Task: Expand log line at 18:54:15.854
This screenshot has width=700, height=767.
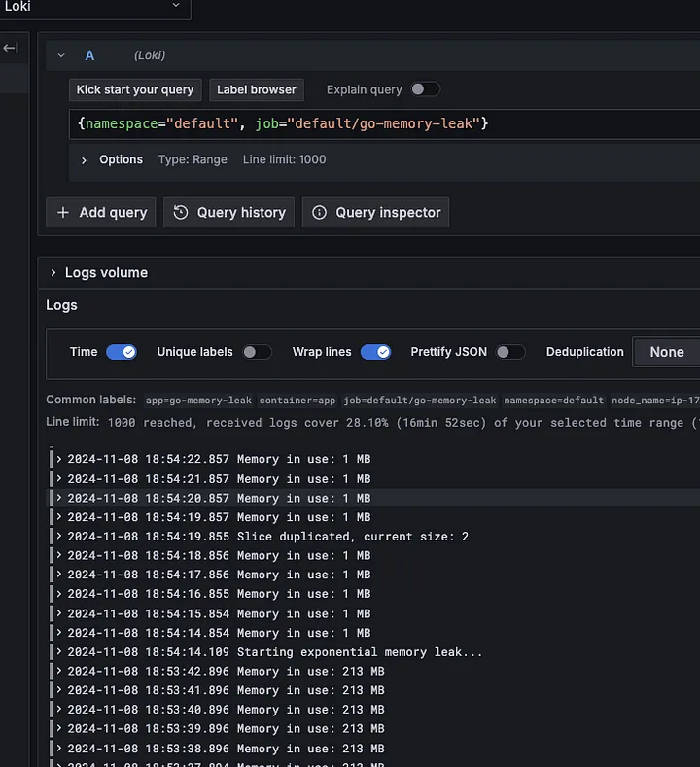Action: [x=59, y=613]
